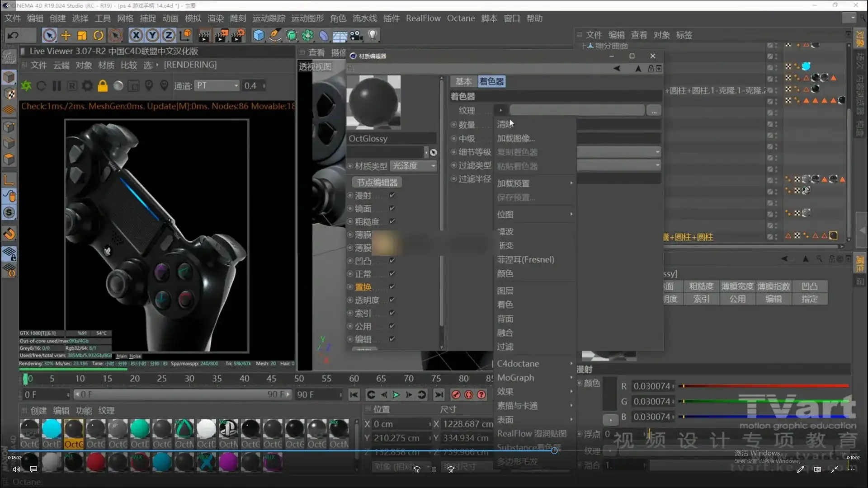
Task: Open the 通道 PT channel dropdown
Action: click(217, 86)
